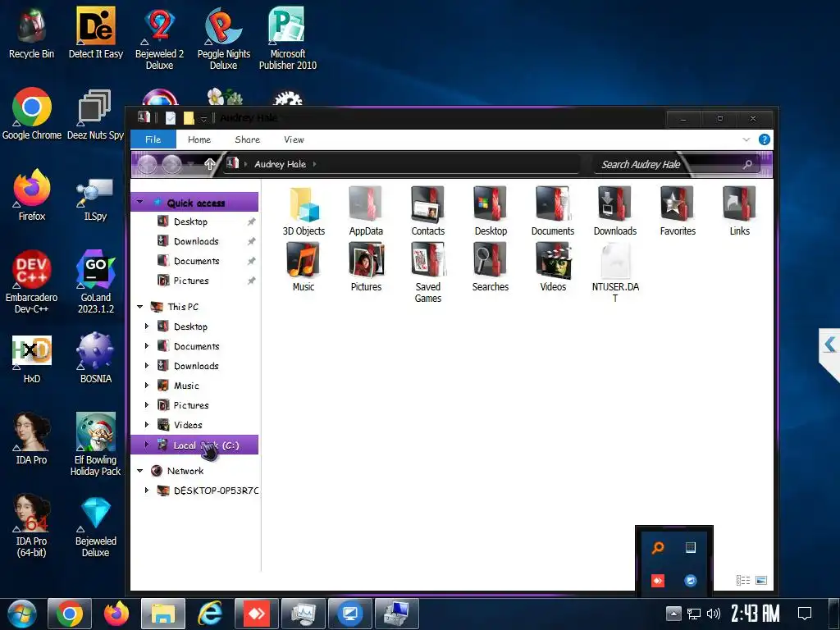Click the Forward navigation button
Screen dimensions: 840x630
point(171,164)
